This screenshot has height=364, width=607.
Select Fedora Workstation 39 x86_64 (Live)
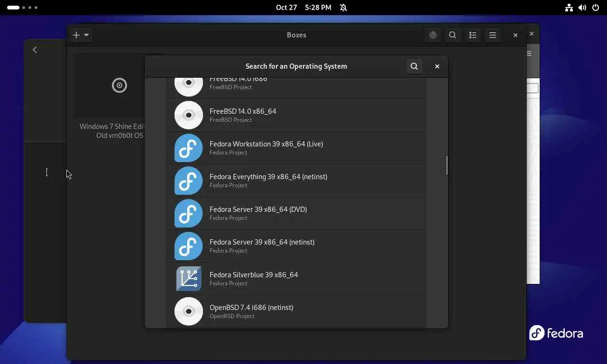click(x=296, y=148)
